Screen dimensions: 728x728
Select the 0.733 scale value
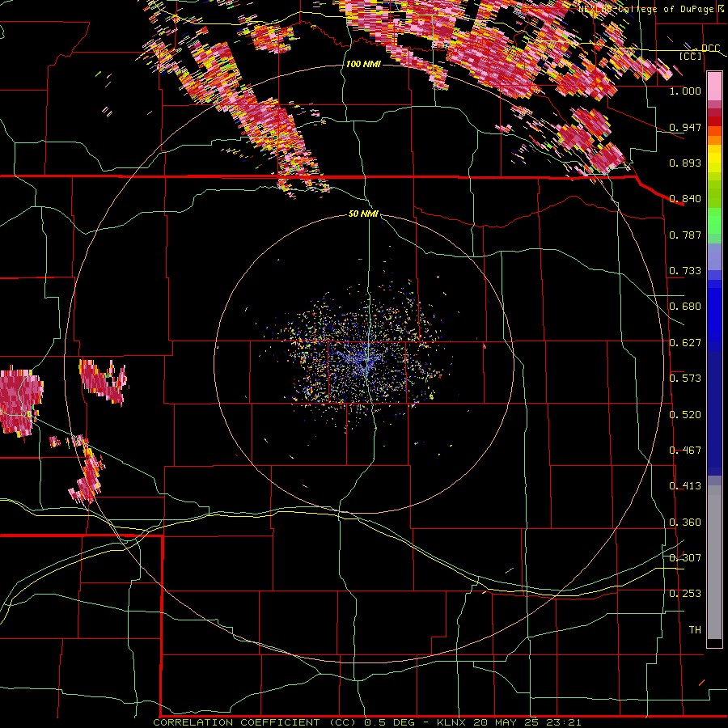pyautogui.click(x=685, y=271)
